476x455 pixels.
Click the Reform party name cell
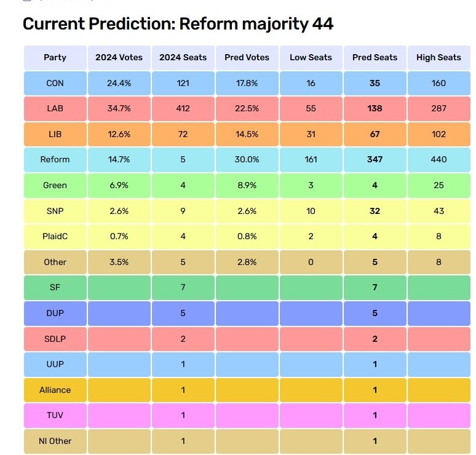[x=55, y=159]
